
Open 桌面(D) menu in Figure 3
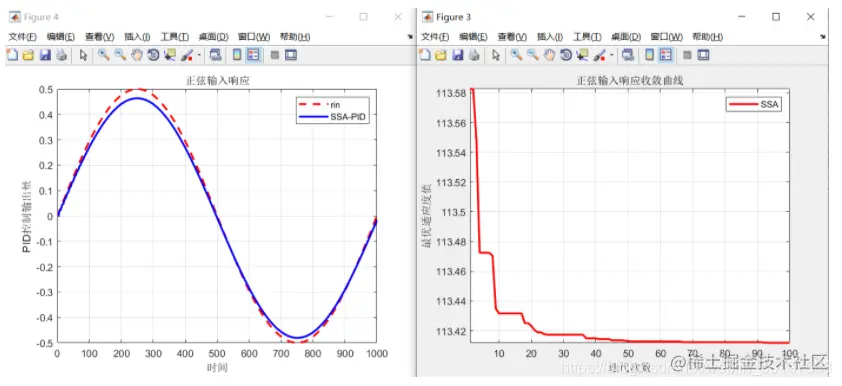pos(626,37)
